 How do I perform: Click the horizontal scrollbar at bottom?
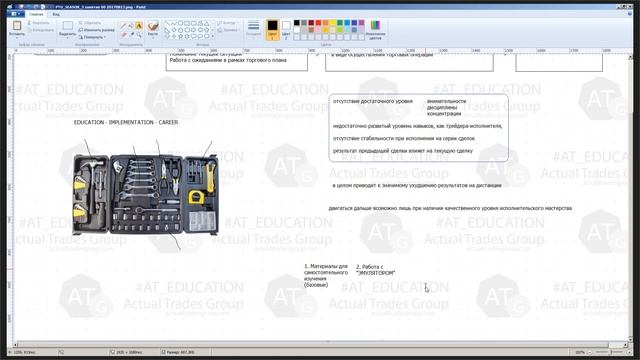[x=313, y=345]
